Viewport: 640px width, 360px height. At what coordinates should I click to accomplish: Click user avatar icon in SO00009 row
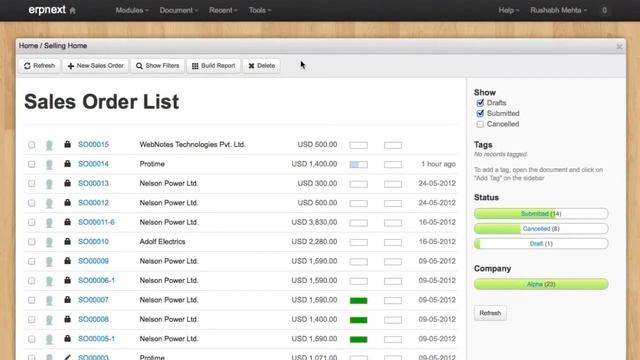[49, 262]
